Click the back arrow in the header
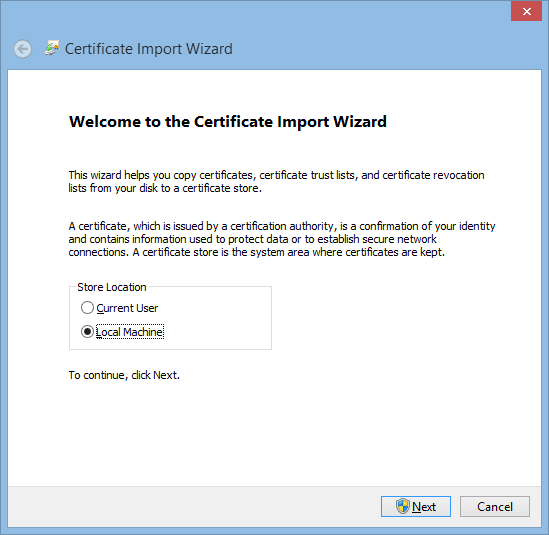 click(23, 49)
